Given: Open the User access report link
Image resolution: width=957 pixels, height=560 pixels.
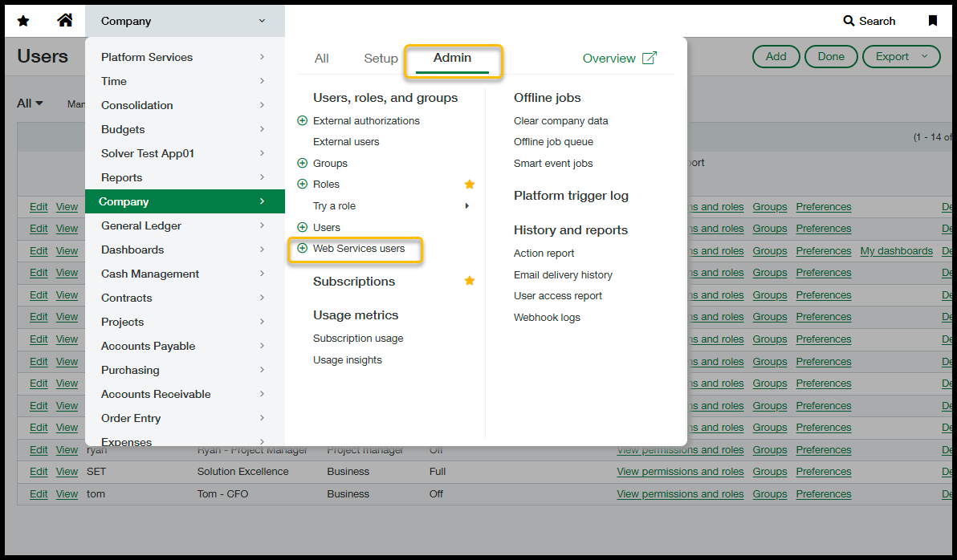Looking at the screenshot, I should tap(558, 296).
